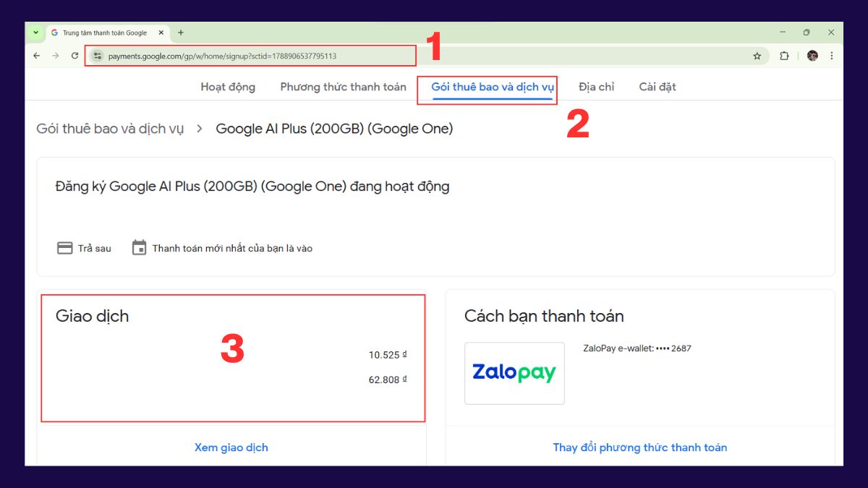Viewport: 868px width, 488px height.
Task: Select the Trung tâm thanh toán Google tab
Action: point(108,33)
